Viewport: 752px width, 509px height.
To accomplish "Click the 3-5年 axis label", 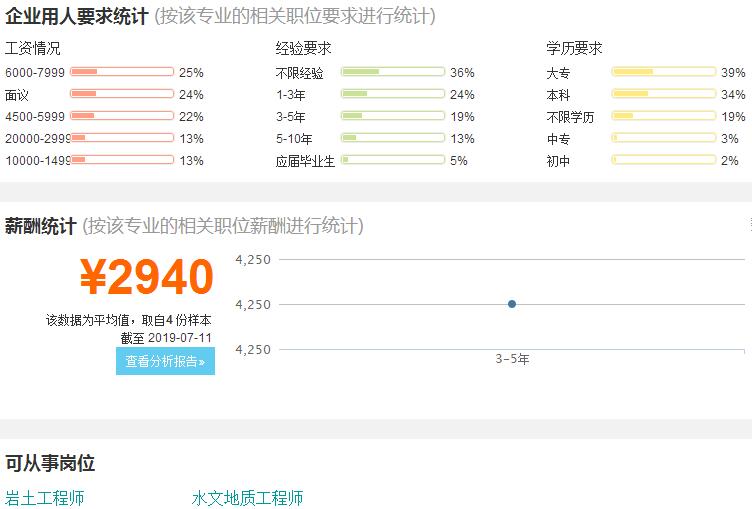I will coord(512,359).
